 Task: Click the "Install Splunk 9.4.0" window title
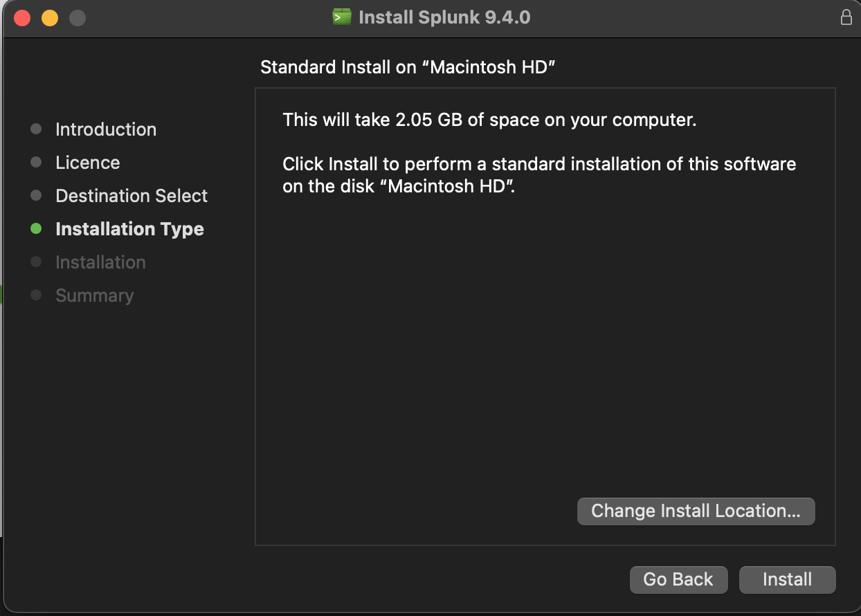(x=444, y=17)
